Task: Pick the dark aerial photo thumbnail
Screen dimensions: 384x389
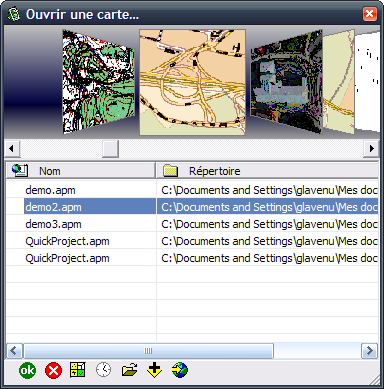Action: (286, 82)
